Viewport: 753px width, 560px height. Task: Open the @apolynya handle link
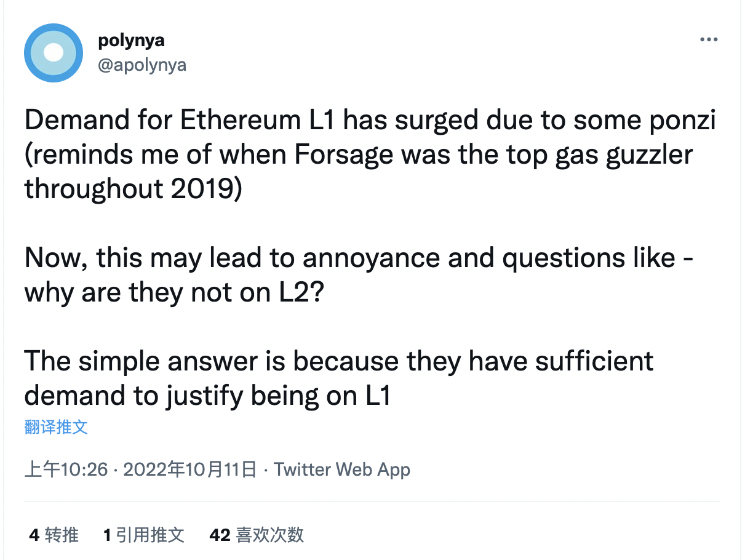click(142, 65)
